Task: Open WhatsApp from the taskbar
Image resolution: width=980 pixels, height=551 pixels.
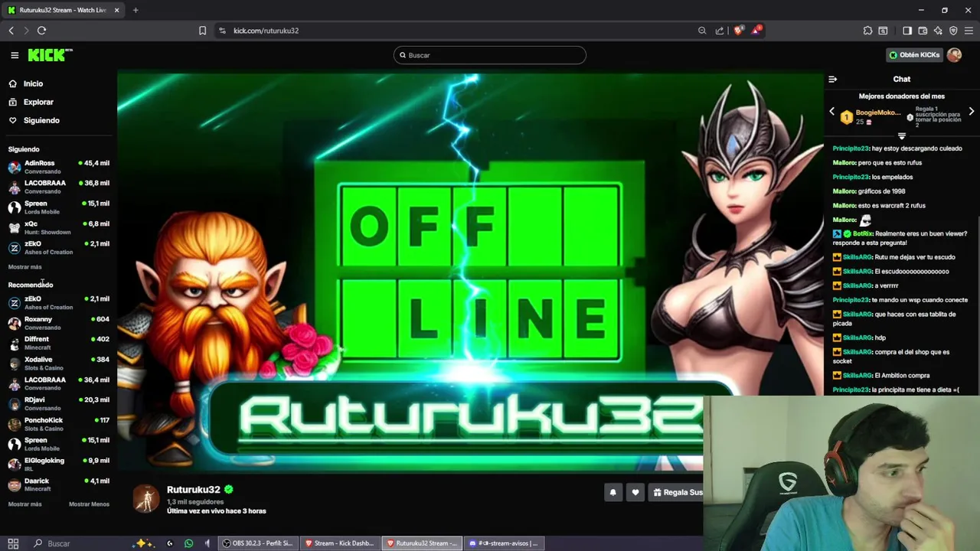Action: click(x=189, y=543)
